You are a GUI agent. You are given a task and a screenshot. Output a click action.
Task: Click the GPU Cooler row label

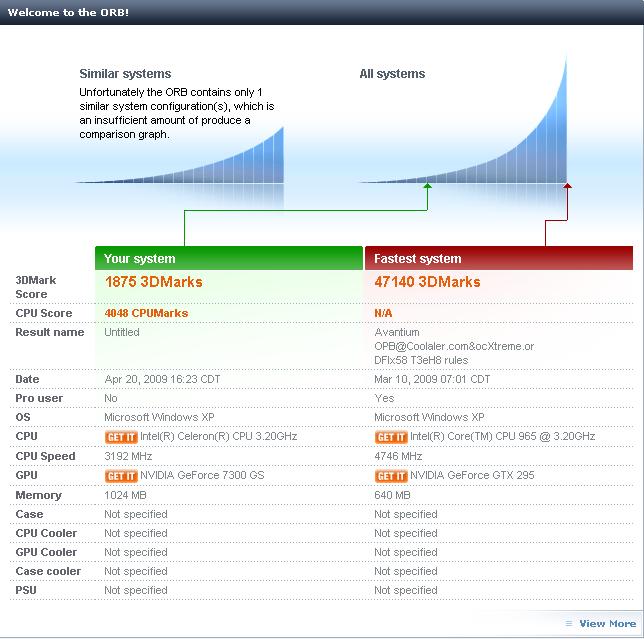point(46,552)
